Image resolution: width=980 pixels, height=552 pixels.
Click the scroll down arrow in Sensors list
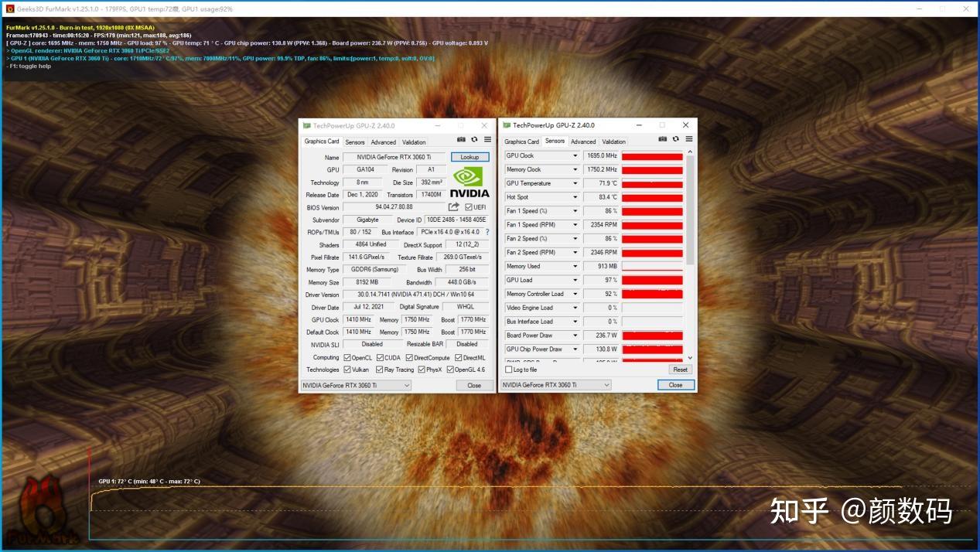691,358
